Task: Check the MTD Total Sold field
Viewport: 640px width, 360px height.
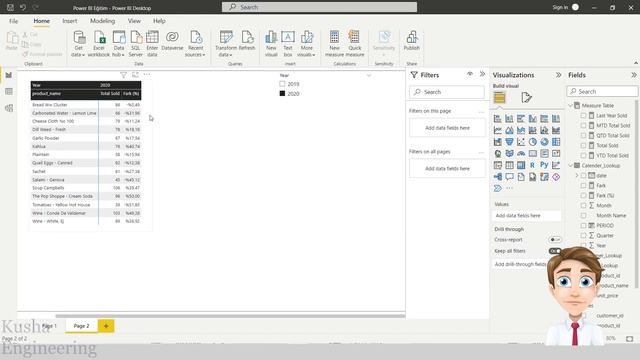Action: point(583,125)
